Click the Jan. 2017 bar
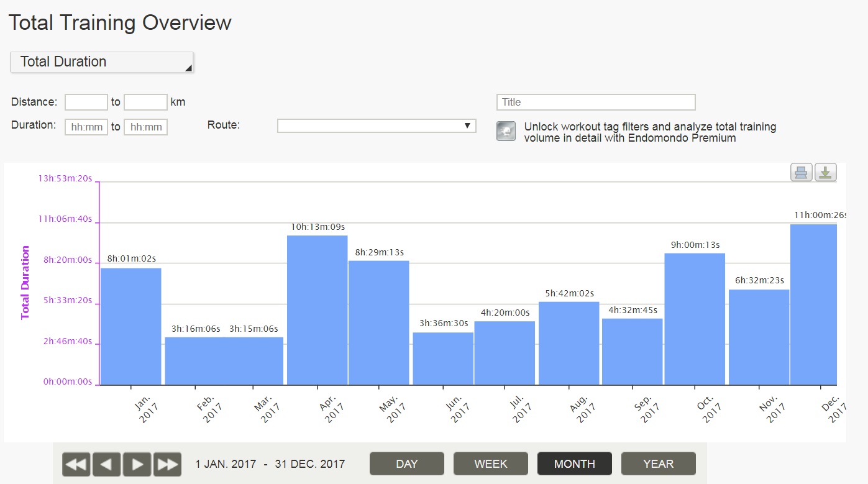Screen dimensions: 868x484 click(x=131, y=326)
